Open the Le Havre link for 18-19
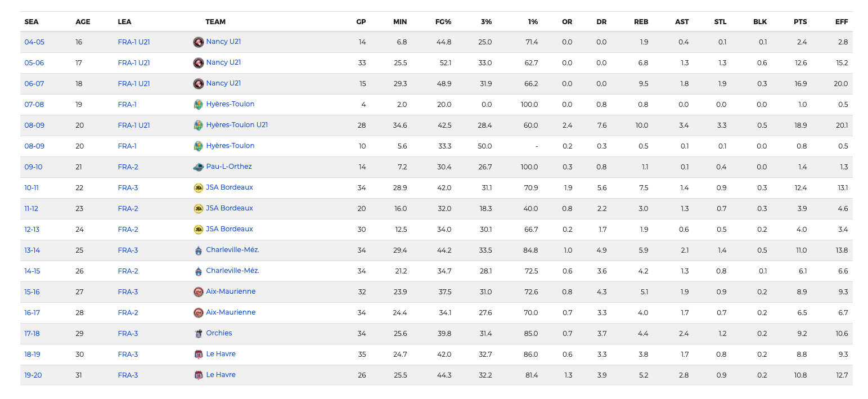Image resolution: width=868 pixels, height=399 pixels. (x=221, y=354)
